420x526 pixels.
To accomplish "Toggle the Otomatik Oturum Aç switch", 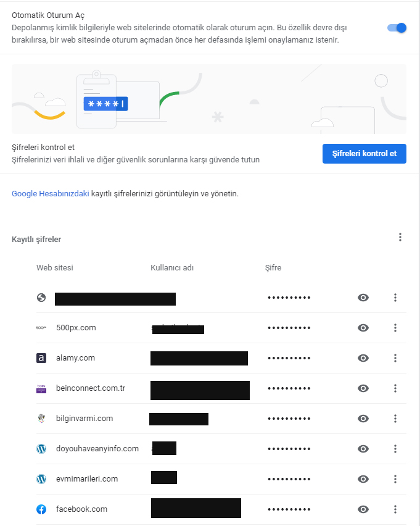I will pyautogui.click(x=397, y=28).
